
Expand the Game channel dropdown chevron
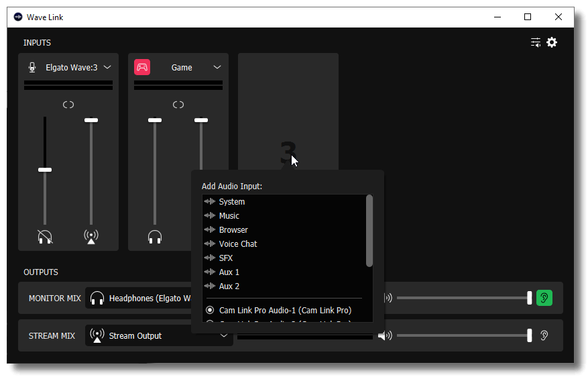tap(217, 67)
